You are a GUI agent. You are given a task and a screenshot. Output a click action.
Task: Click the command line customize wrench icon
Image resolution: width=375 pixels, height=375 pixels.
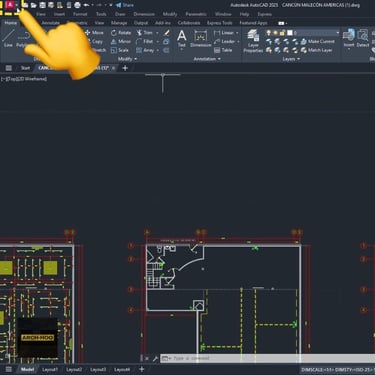155,359
